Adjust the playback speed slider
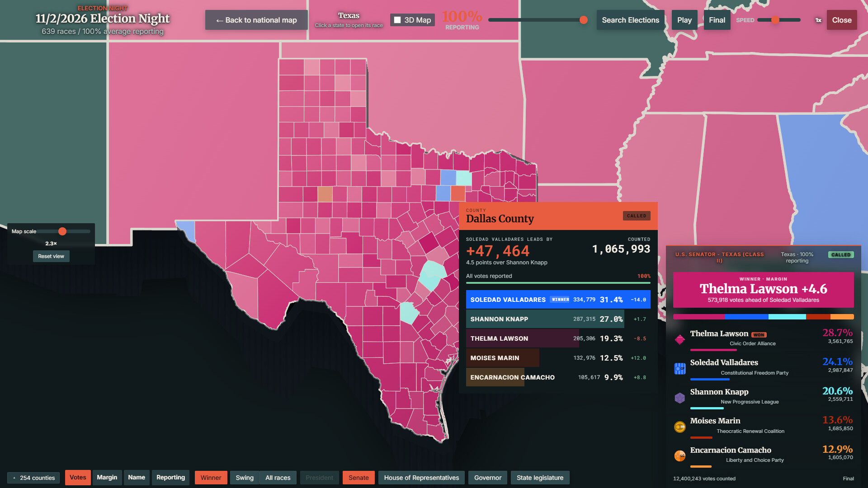 point(775,20)
